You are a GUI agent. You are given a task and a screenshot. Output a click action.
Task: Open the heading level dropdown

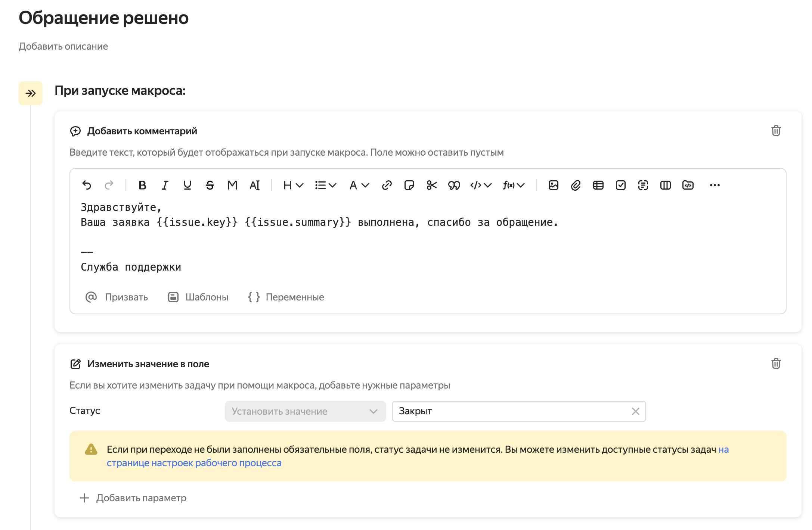point(293,185)
